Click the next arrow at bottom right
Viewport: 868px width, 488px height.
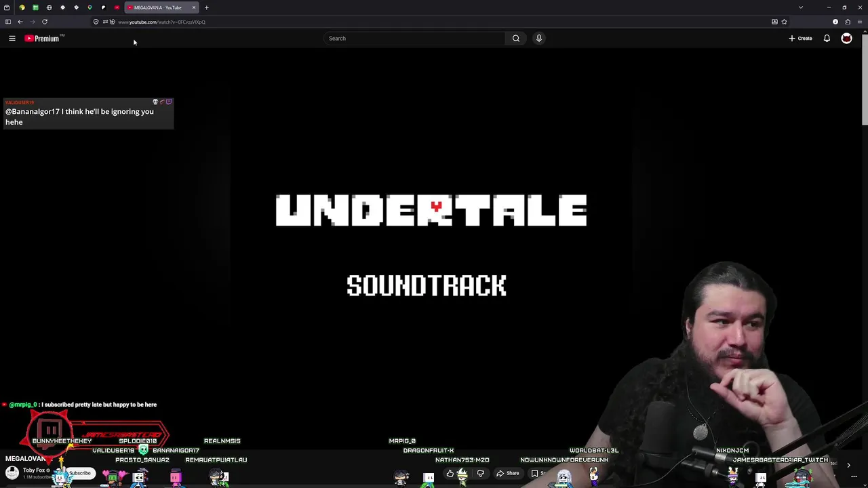point(848,466)
